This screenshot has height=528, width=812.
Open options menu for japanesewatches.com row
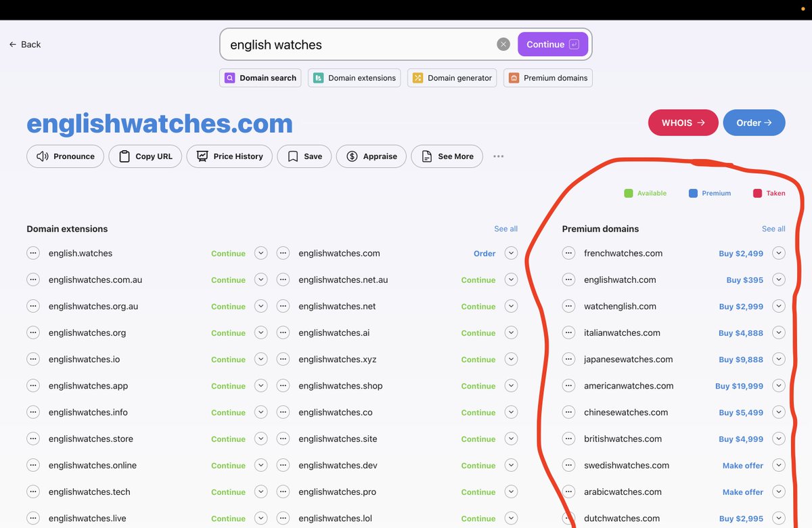pos(568,359)
